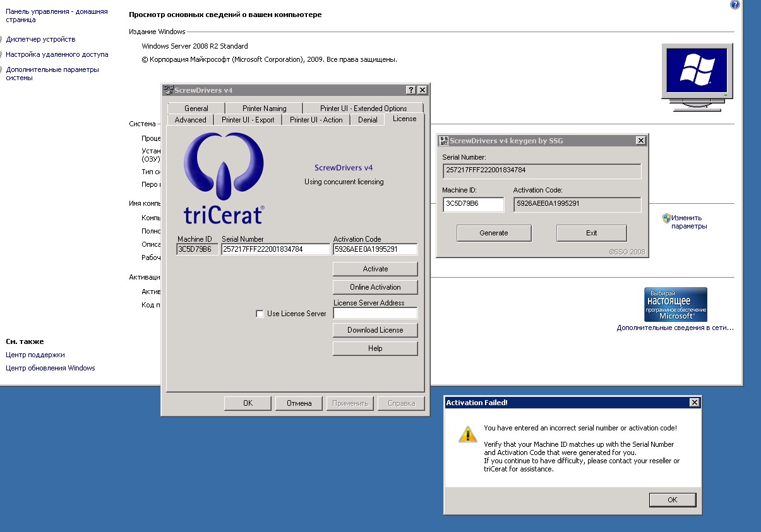Click the keygen window title bar icon
The width and height of the screenshot is (761, 532).
[x=443, y=141]
